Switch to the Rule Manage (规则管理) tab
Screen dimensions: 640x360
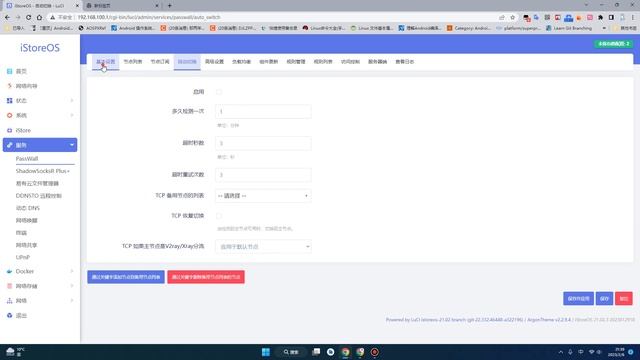pyautogui.click(x=296, y=62)
